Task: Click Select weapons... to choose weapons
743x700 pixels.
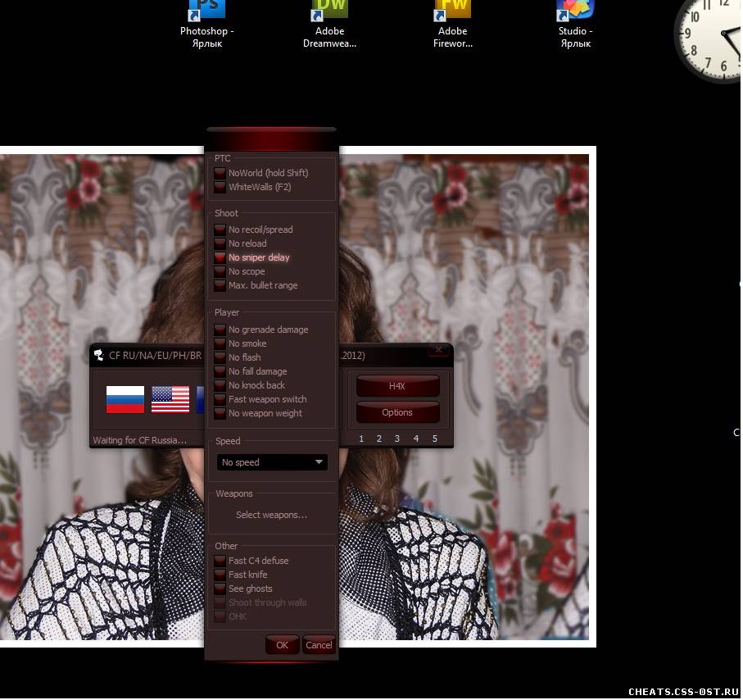Action: coord(271,515)
